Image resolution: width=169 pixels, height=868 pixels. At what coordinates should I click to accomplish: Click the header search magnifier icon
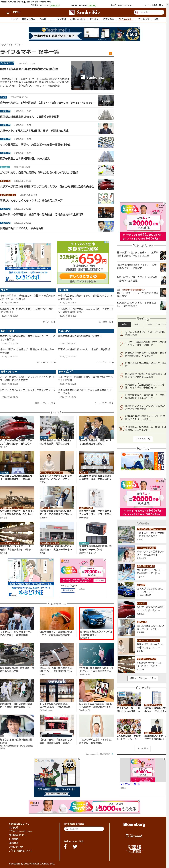click(x=137, y=12)
